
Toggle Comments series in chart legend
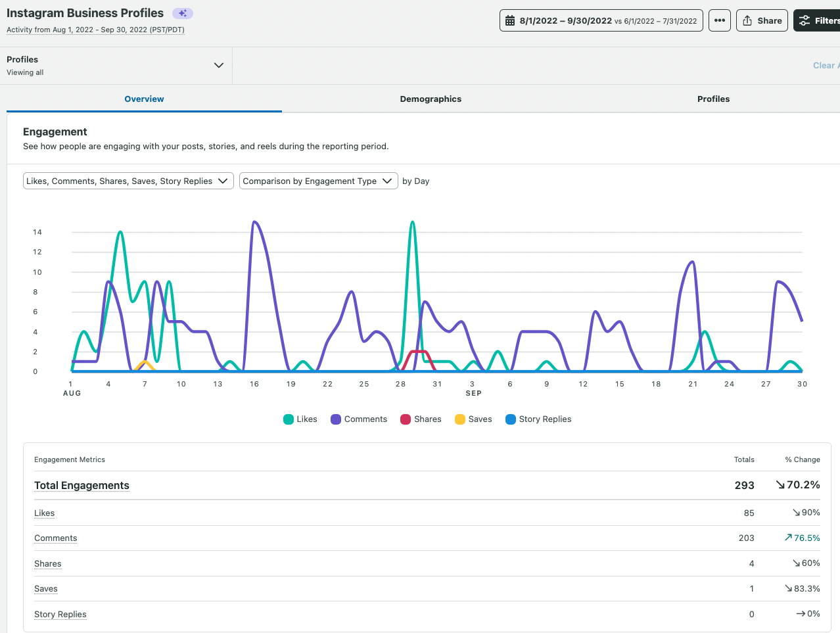pos(359,419)
